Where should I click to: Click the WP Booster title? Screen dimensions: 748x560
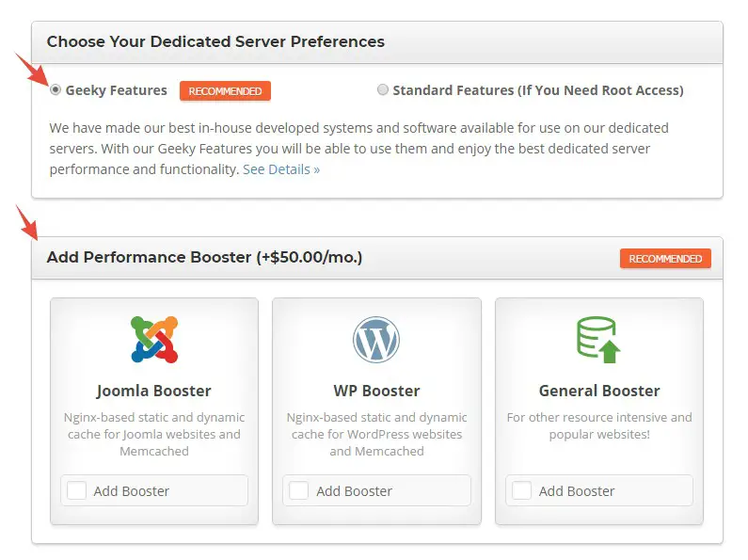[376, 391]
